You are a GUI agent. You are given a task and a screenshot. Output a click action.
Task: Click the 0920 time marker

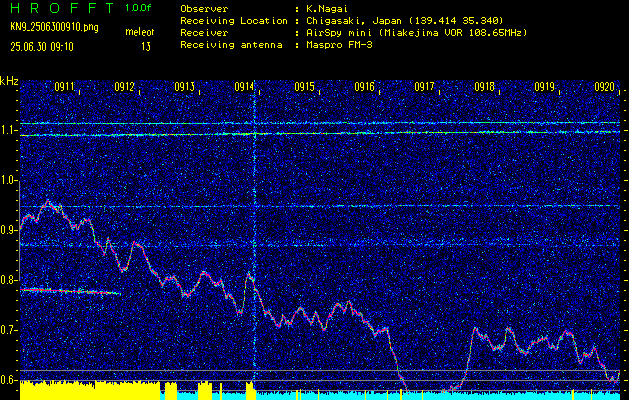click(x=605, y=87)
